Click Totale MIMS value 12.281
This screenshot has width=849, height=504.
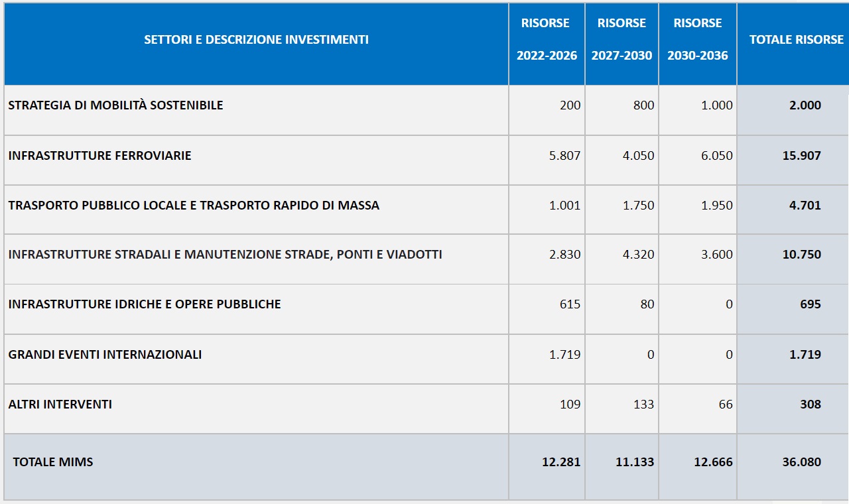coord(561,462)
